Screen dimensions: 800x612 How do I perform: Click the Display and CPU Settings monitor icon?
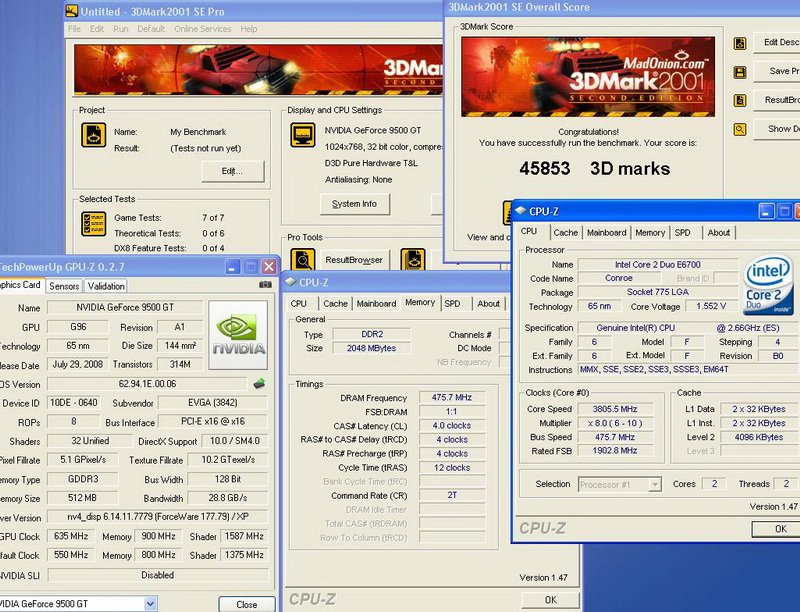click(303, 135)
